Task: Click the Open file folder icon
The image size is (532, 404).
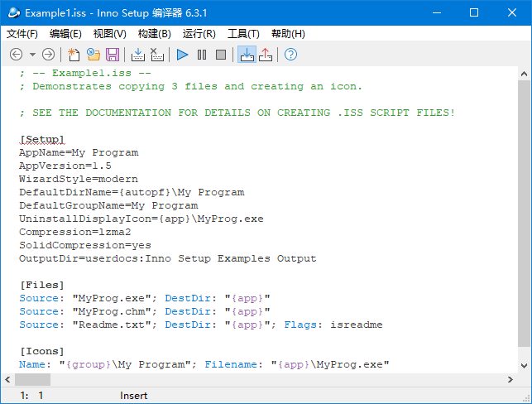Action: [x=93, y=55]
